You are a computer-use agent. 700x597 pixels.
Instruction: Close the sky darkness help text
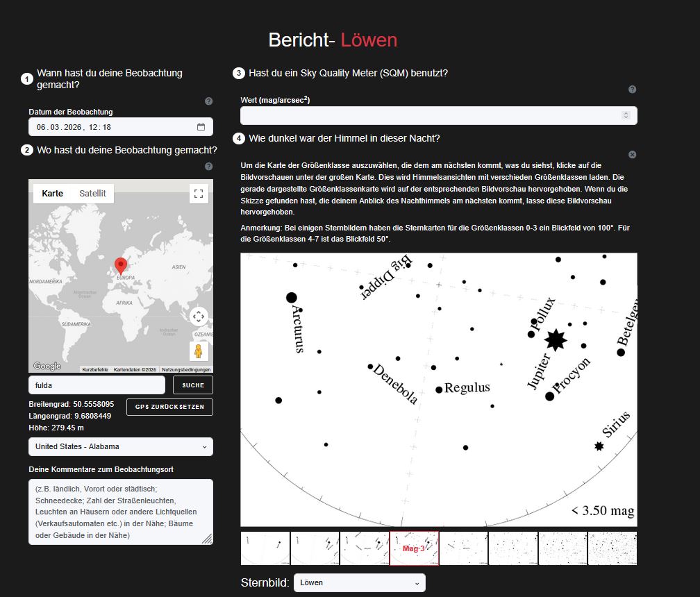pos(632,155)
